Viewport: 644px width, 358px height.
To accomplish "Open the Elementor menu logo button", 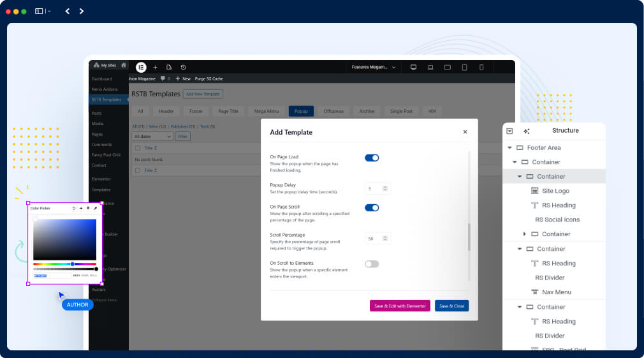I will [x=141, y=67].
